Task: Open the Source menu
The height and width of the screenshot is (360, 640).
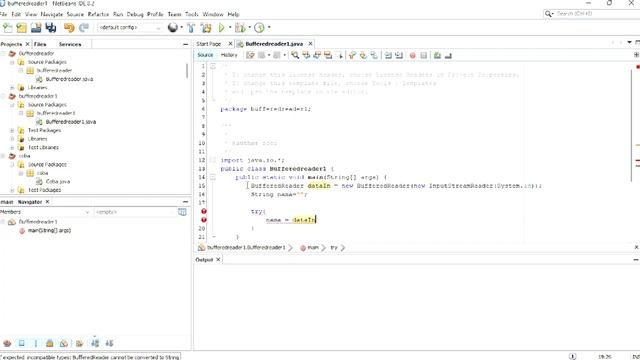Action: coord(75,14)
